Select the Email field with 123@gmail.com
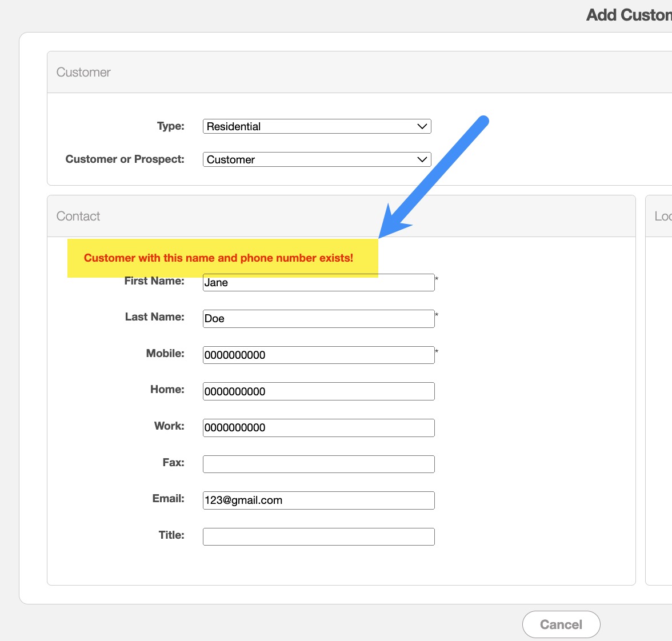 [318, 500]
